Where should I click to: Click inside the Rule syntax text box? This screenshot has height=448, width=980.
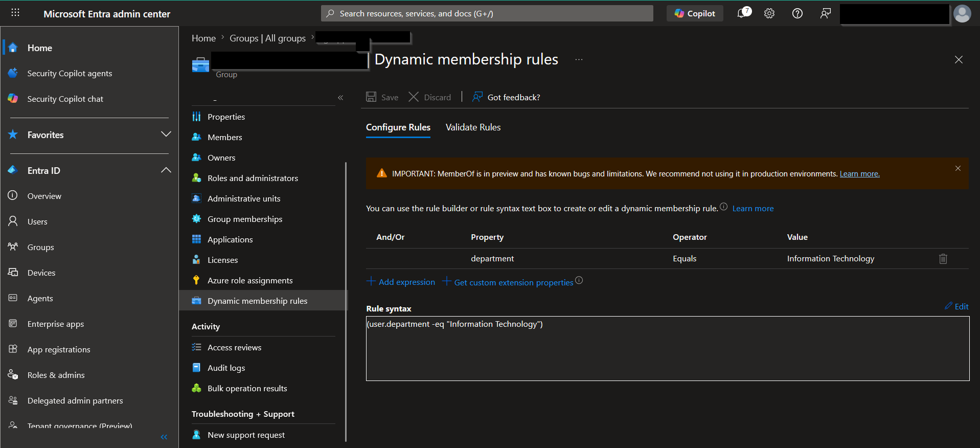668,348
